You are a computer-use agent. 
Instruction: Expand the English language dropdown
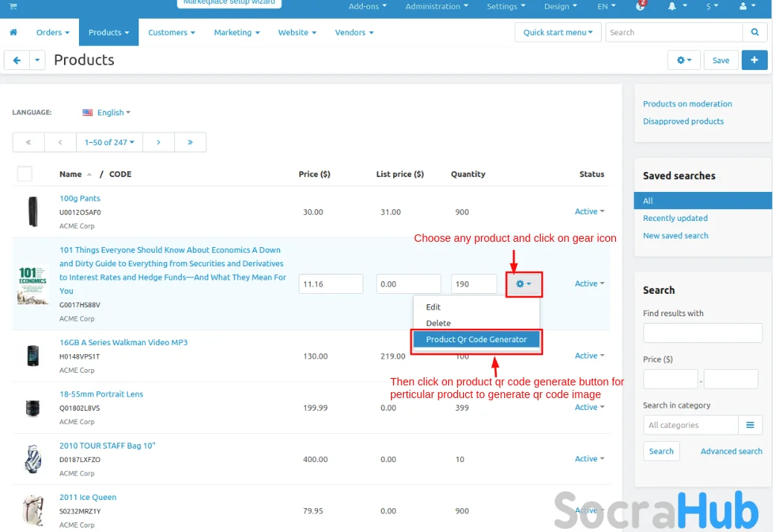coord(106,112)
